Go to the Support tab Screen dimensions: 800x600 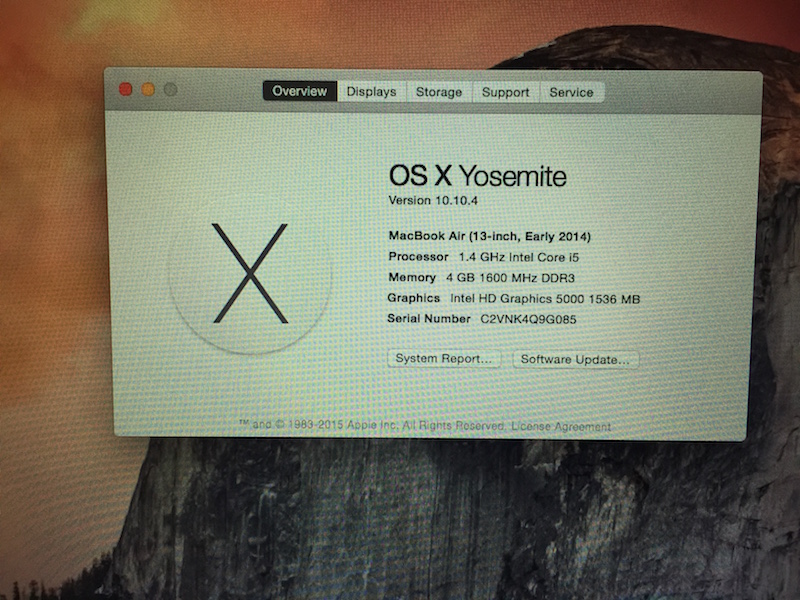pyautogui.click(x=505, y=92)
